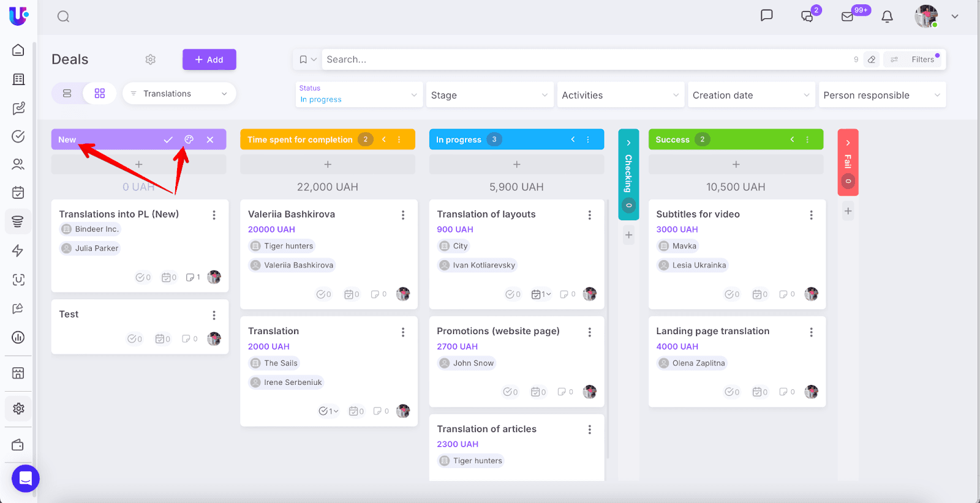Image resolution: width=980 pixels, height=503 pixels.
Task: Click the search magnifier icon in top bar
Action: (64, 17)
